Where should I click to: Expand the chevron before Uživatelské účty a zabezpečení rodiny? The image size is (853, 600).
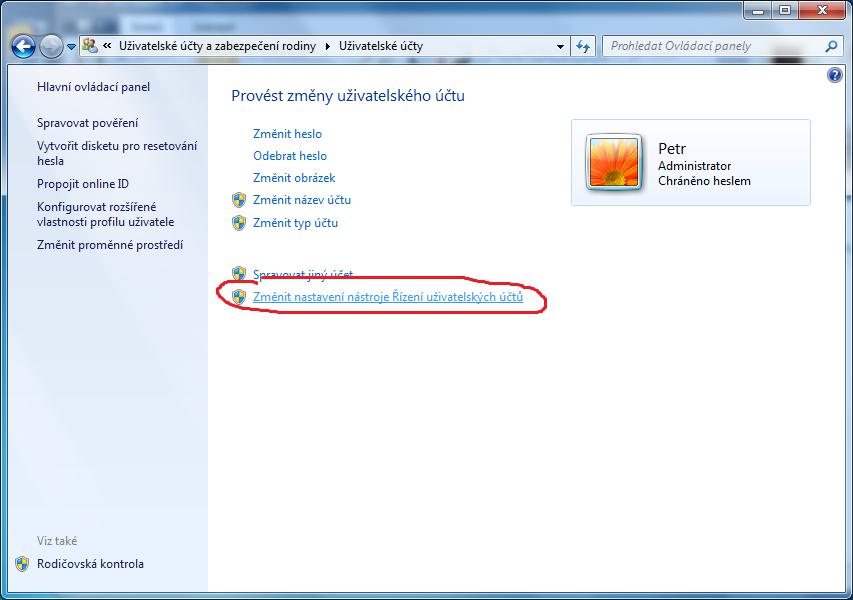107,46
